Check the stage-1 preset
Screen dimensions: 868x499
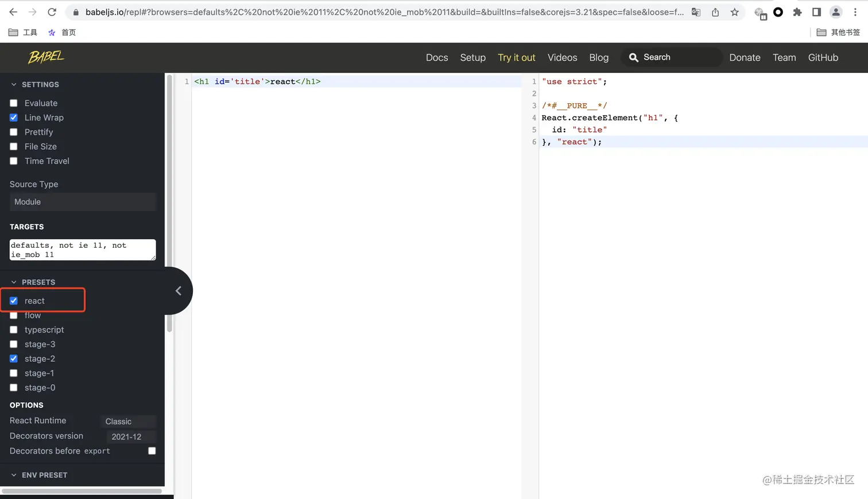tap(14, 373)
